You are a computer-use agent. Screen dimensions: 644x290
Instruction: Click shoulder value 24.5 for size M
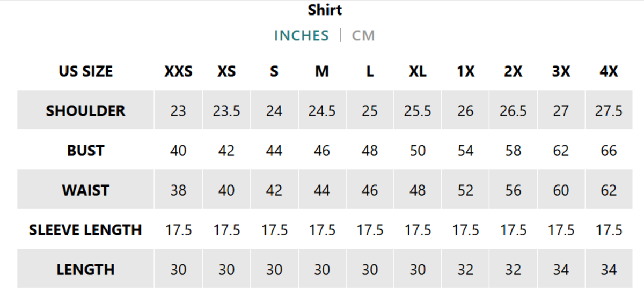click(x=322, y=111)
